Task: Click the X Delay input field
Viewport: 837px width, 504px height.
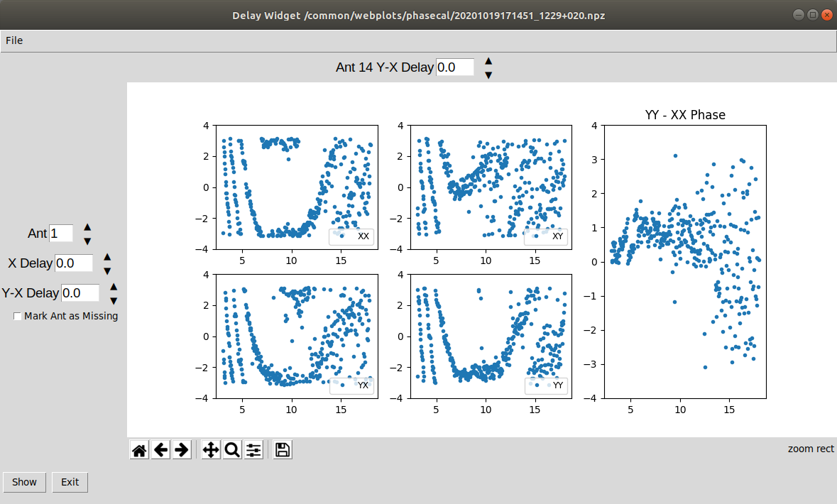Action: (74, 263)
